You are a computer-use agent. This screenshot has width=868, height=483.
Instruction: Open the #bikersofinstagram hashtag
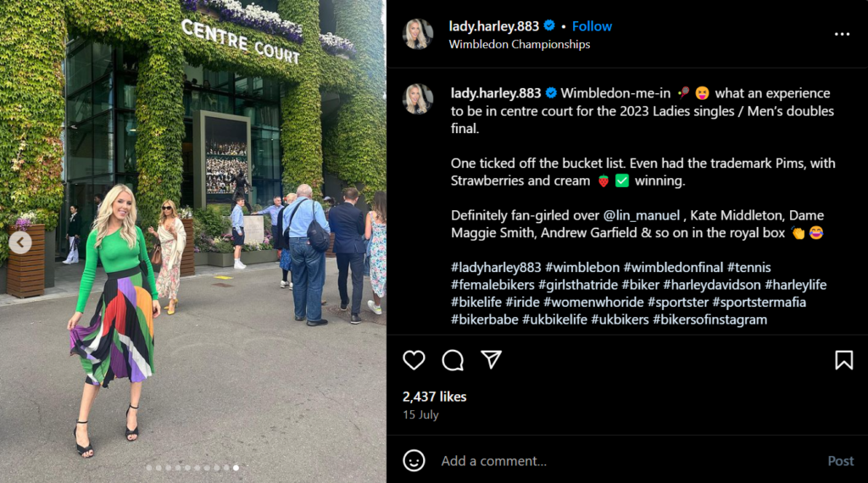pos(709,319)
